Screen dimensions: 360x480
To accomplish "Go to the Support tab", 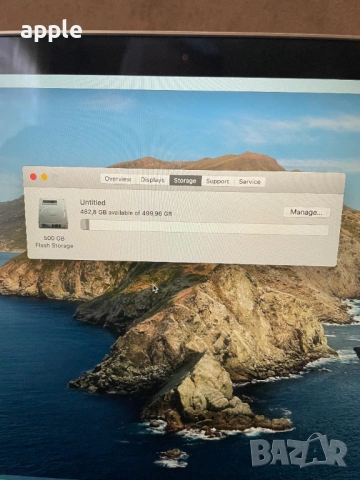I will pos(217,181).
